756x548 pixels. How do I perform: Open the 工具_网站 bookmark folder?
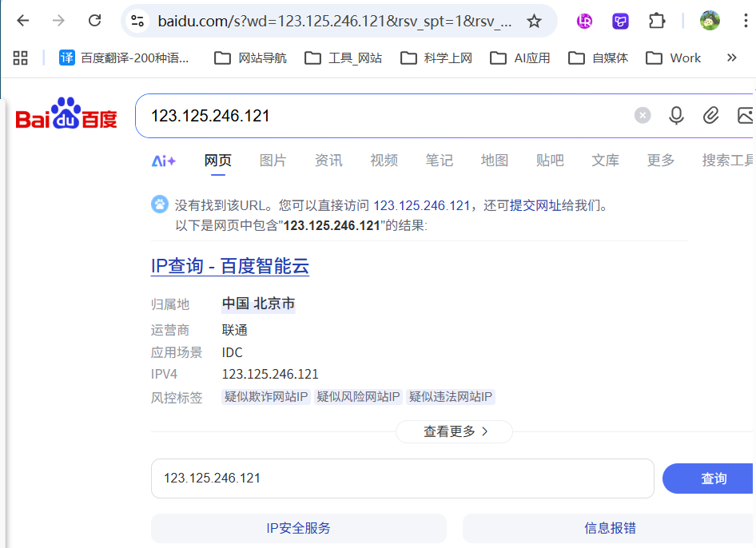click(344, 58)
